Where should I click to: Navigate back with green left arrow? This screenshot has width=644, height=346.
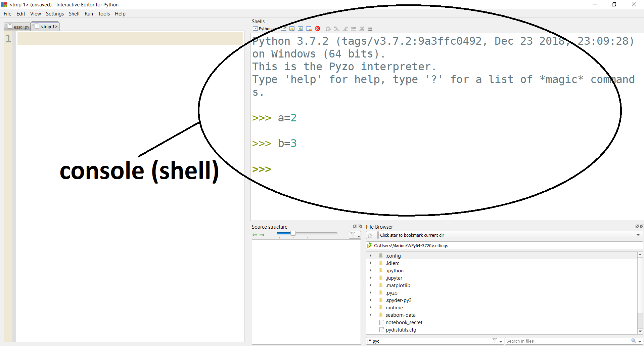pyautogui.click(x=255, y=235)
